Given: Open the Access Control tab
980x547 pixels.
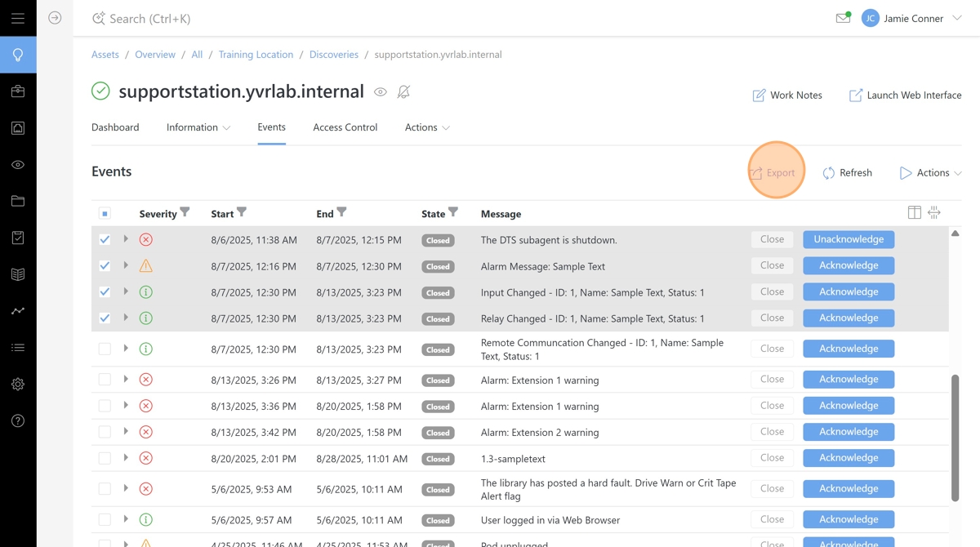Looking at the screenshot, I should tap(345, 127).
